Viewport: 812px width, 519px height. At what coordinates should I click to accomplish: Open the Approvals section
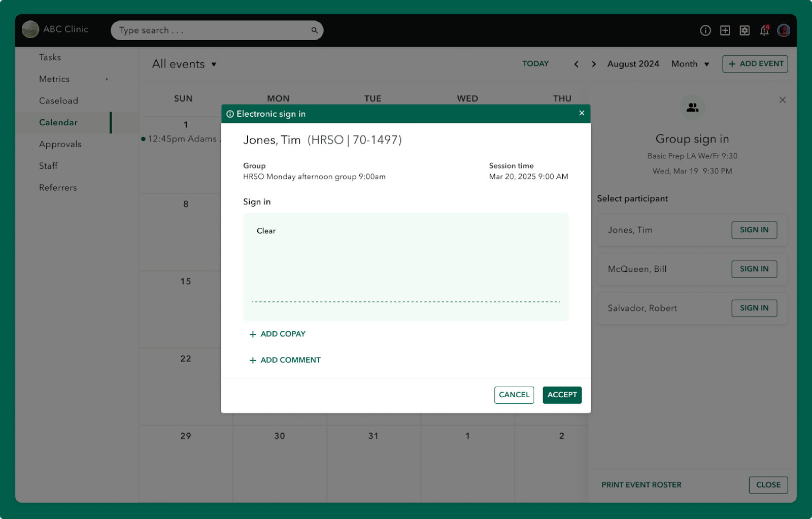tap(60, 144)
